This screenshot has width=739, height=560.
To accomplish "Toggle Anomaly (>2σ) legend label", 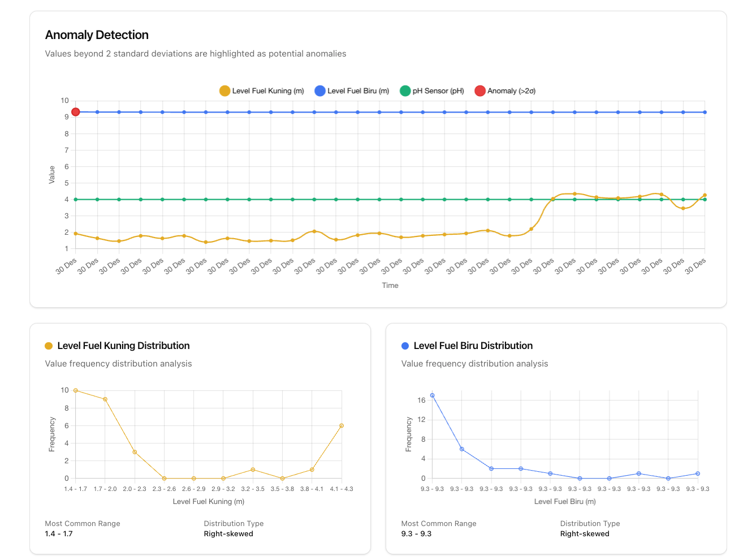I will [511, 91].
